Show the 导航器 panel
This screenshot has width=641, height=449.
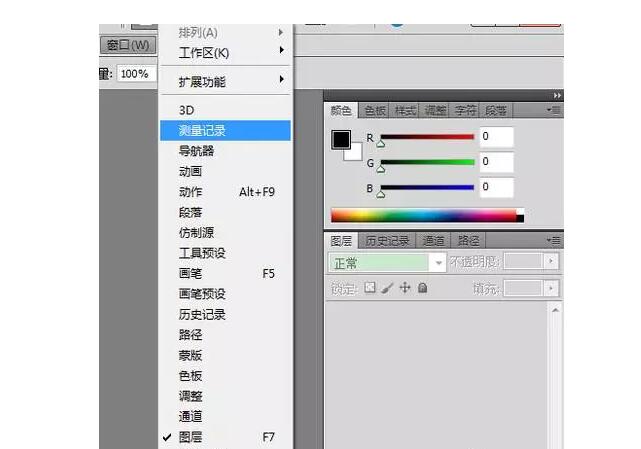pyautogui.click(x=225, y=151)
